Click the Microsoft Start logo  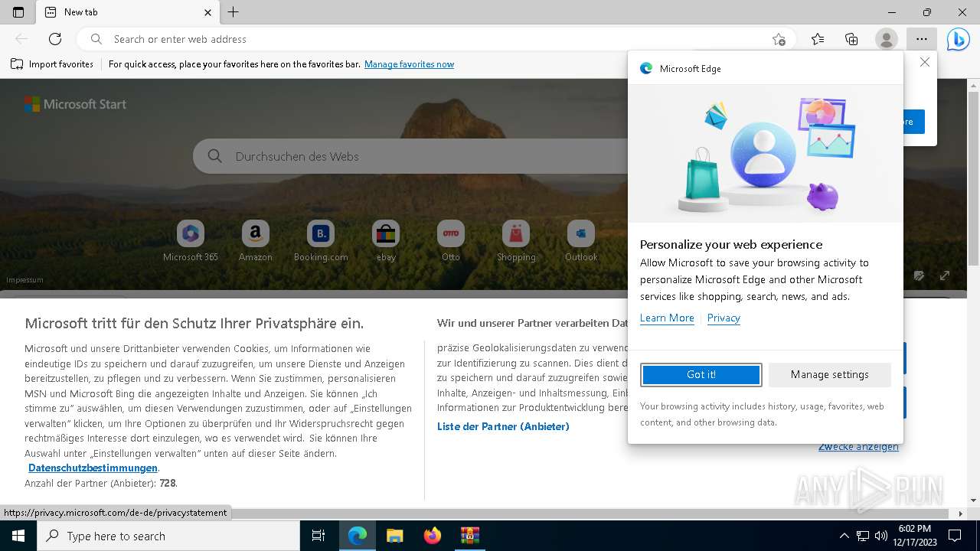click(75, 104)
